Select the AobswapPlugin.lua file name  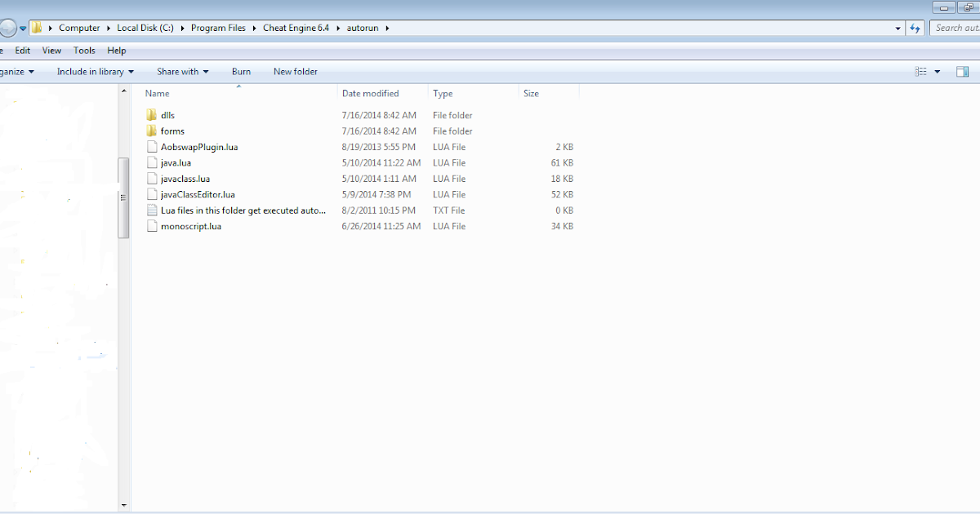coord(199,147)
